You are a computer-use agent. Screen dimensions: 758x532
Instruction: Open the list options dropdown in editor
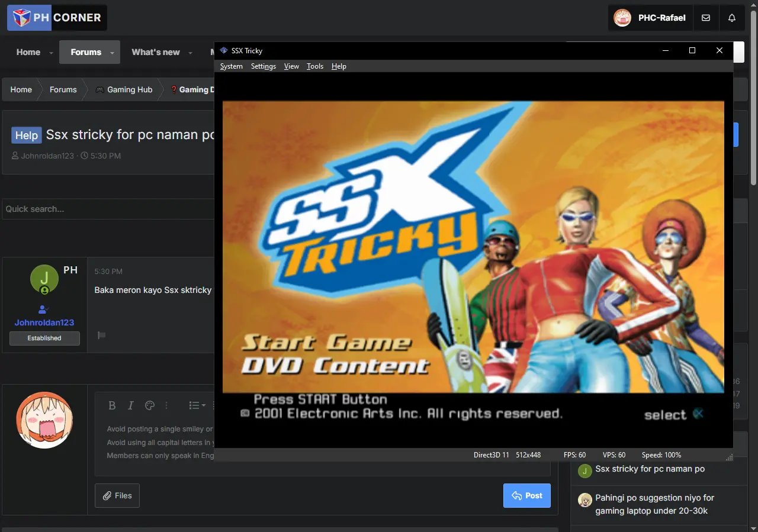pyautogui.click(x=197, y=405)
